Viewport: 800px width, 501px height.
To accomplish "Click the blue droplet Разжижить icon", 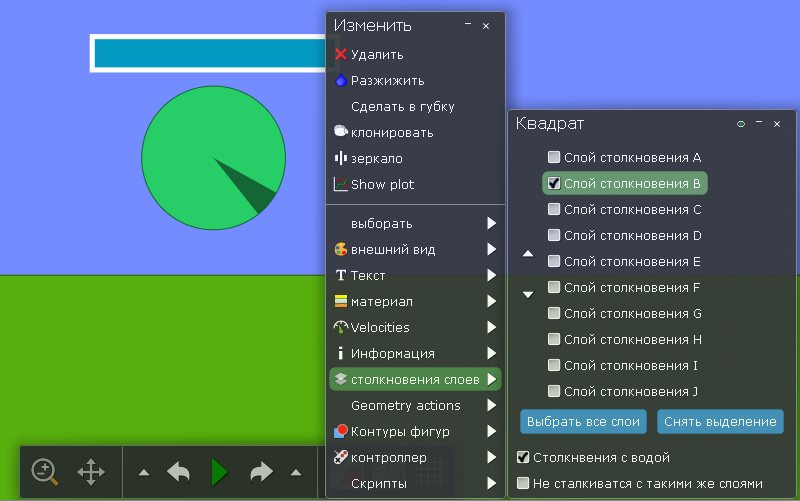I will (x=340, y=81).
